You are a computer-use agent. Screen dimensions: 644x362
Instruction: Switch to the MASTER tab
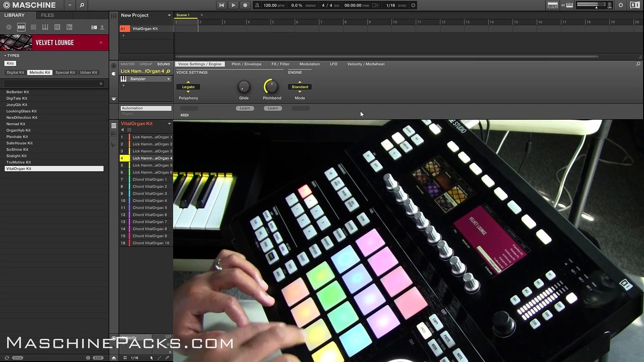[127, 64]
